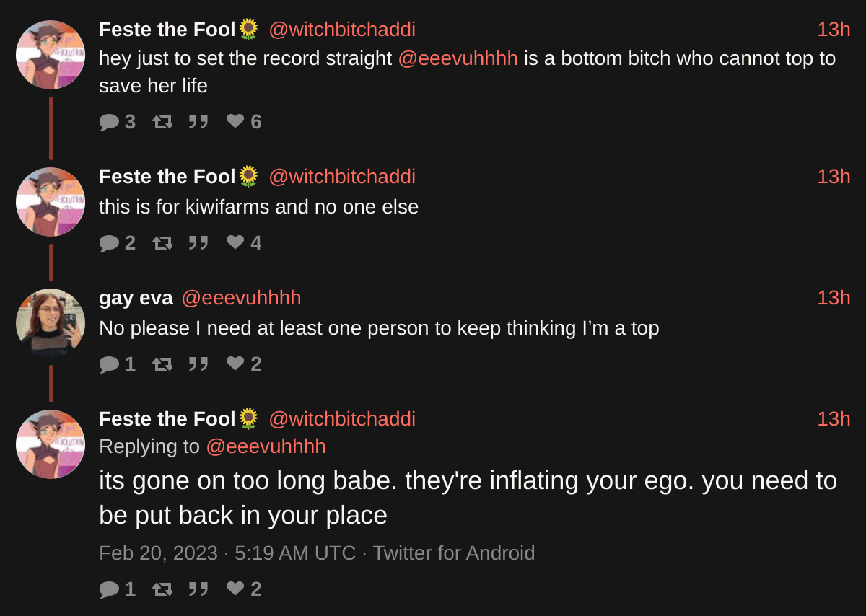Like the last tweet in thread
866x616 pixels.
[235, 589]
